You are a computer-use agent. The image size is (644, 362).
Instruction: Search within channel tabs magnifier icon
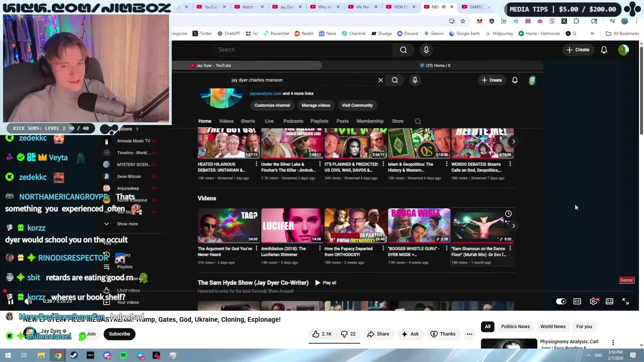pos(418,121)
